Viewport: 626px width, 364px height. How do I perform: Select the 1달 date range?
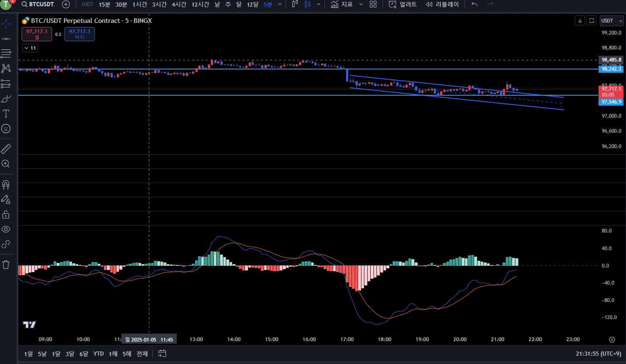(x=56, y=354)
